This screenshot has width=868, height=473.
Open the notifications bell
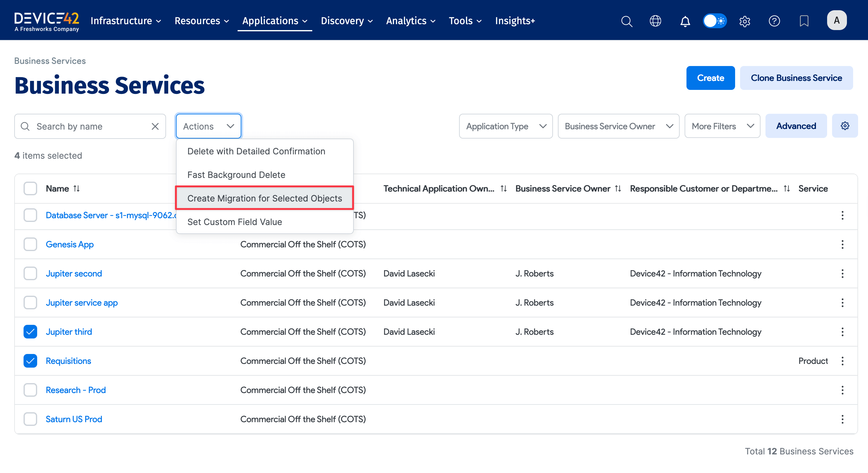(685, 21)
